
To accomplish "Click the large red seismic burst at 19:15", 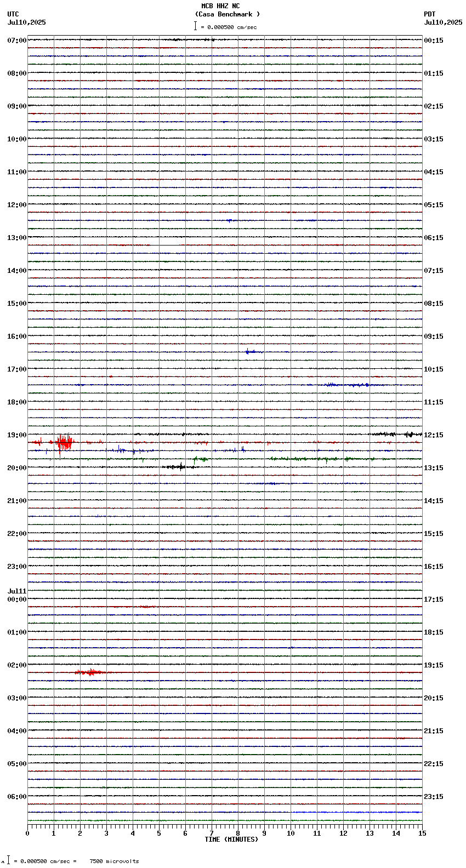I will point(64,442).
